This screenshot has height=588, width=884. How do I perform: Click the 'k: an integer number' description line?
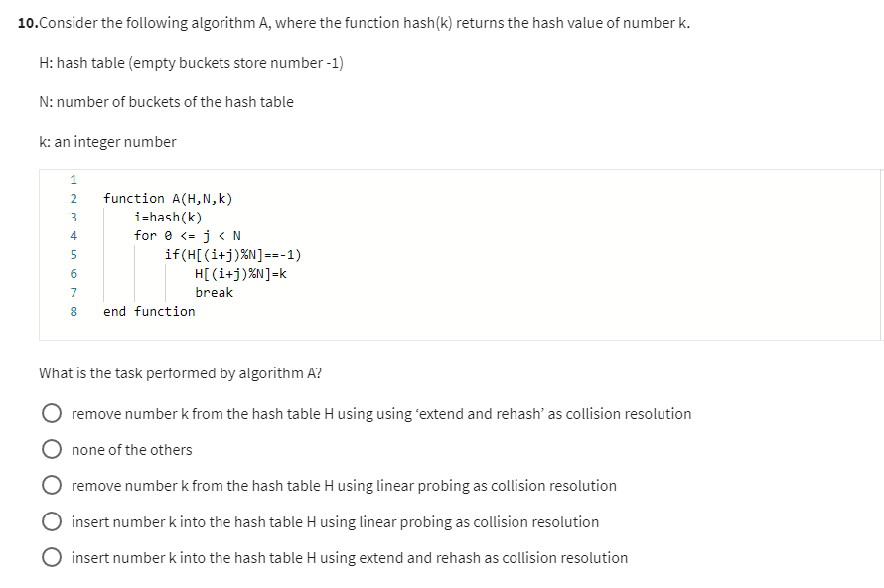click(107, 141)
